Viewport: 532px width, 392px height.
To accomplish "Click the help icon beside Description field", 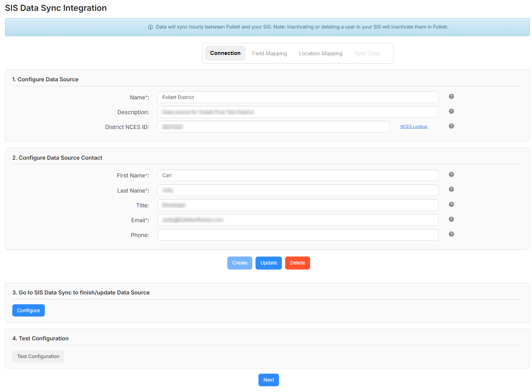I will point(451,111).
